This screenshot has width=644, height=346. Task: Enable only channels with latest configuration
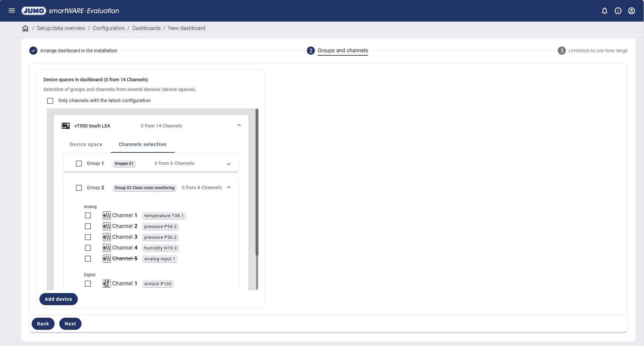point(50,101)
